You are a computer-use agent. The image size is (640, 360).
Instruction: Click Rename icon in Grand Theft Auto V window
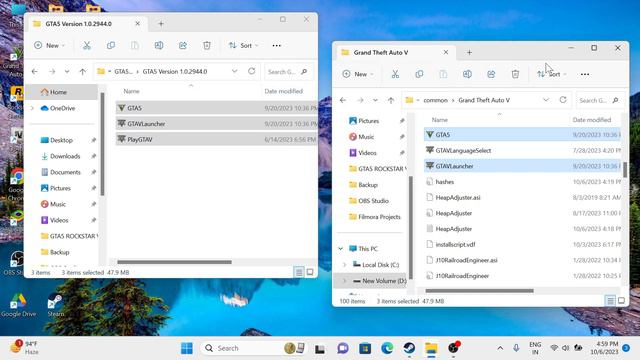point(467,74)
